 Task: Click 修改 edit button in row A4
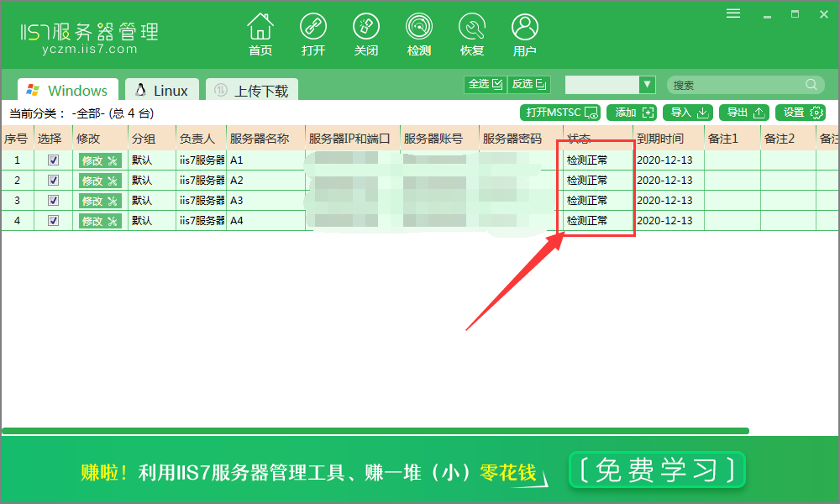coord(100,221)
